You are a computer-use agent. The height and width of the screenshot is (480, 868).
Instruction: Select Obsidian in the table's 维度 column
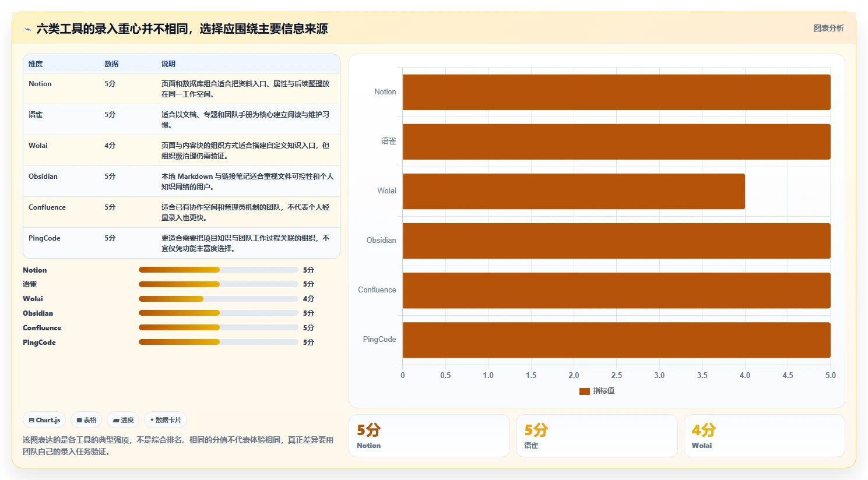coord(43,177)
